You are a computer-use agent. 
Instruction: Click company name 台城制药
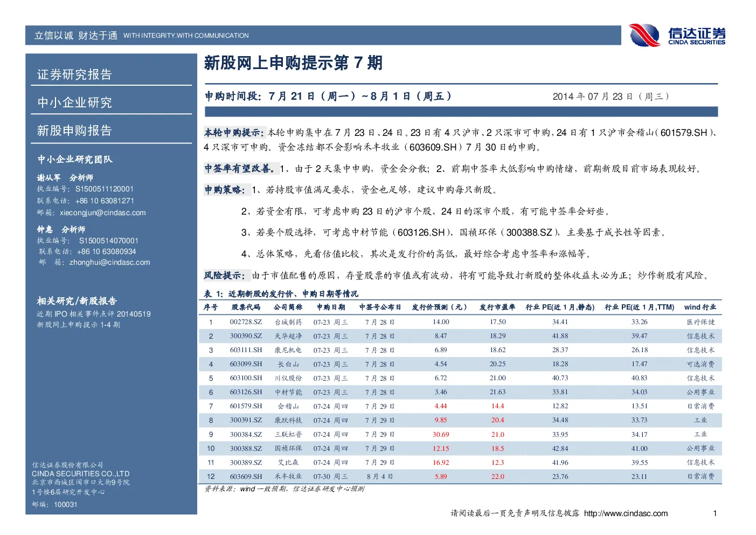(288, 322)
